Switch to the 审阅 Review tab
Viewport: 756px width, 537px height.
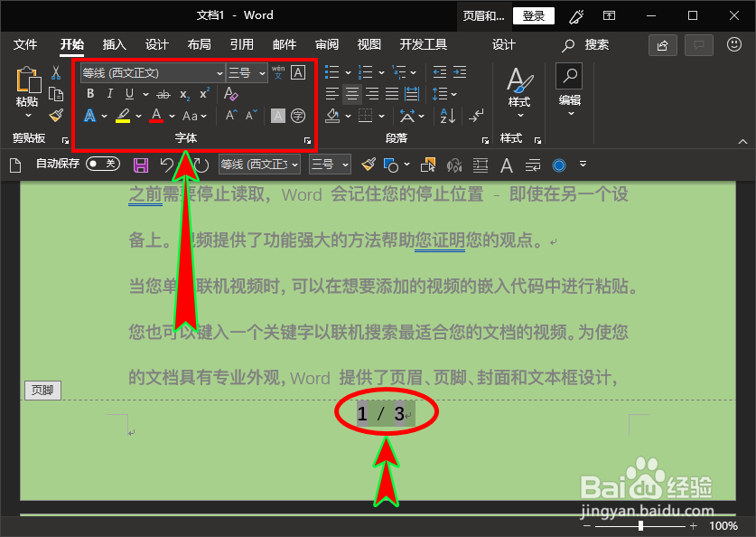(327, 45)
